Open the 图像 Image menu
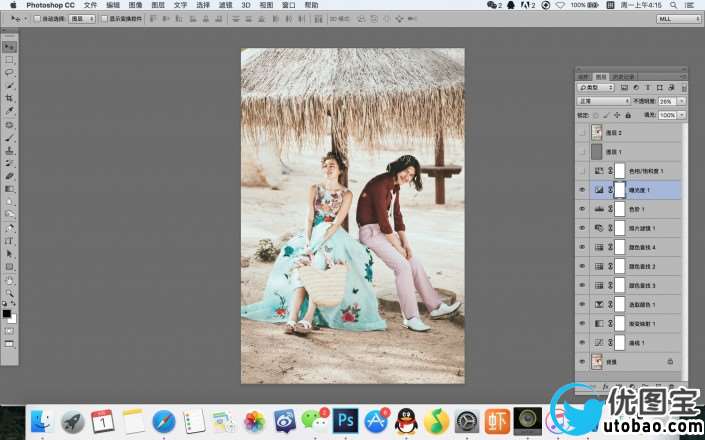The image size is (705, 440). [135, 5]
